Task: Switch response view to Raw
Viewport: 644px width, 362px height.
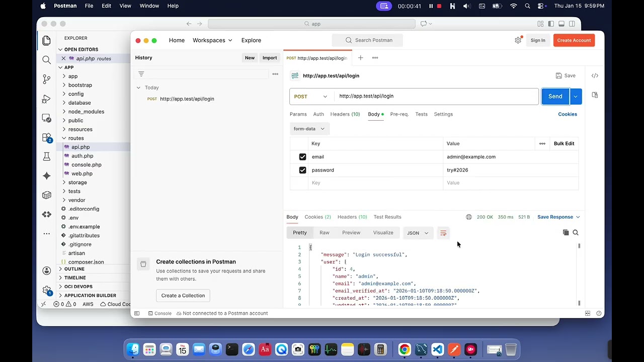Action: coord(325,233)
